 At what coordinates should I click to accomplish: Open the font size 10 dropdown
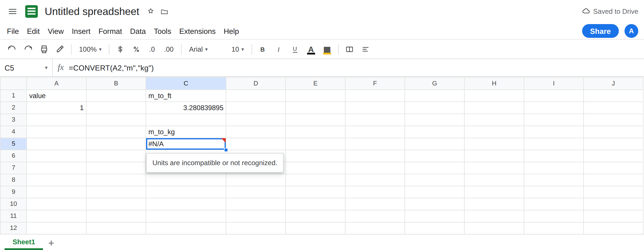coord(238,49)
